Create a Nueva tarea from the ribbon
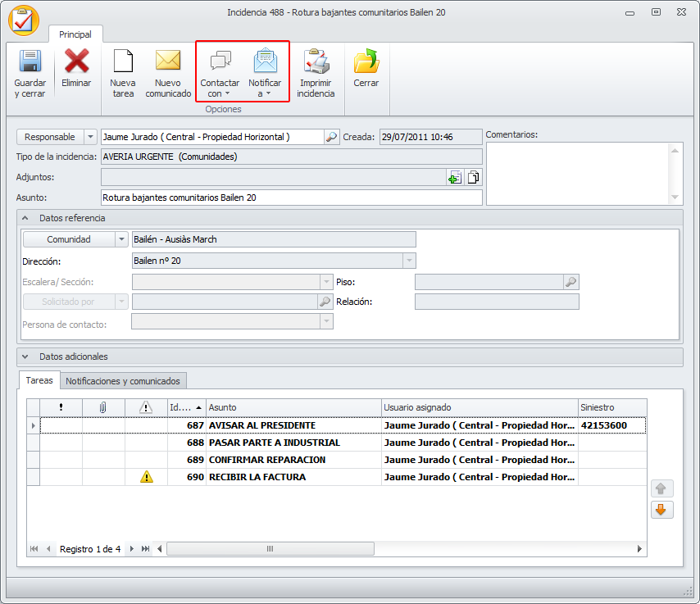This screenshot has height=604, width=700. point(123,74)
